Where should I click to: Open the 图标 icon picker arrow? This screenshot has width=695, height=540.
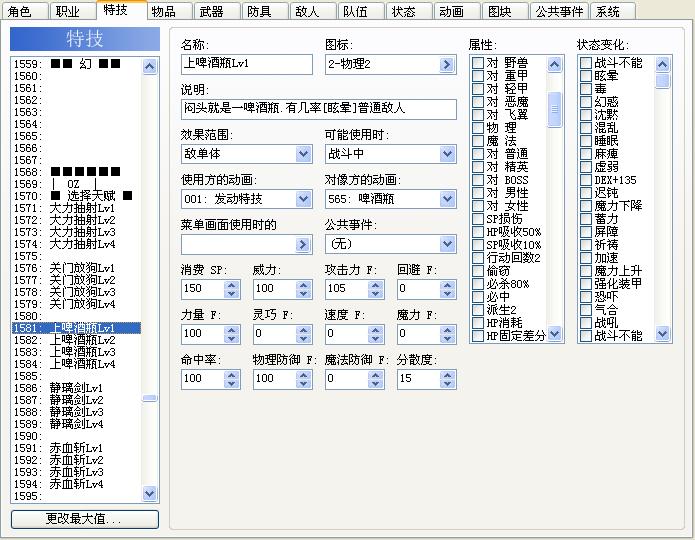coord(447,65)
